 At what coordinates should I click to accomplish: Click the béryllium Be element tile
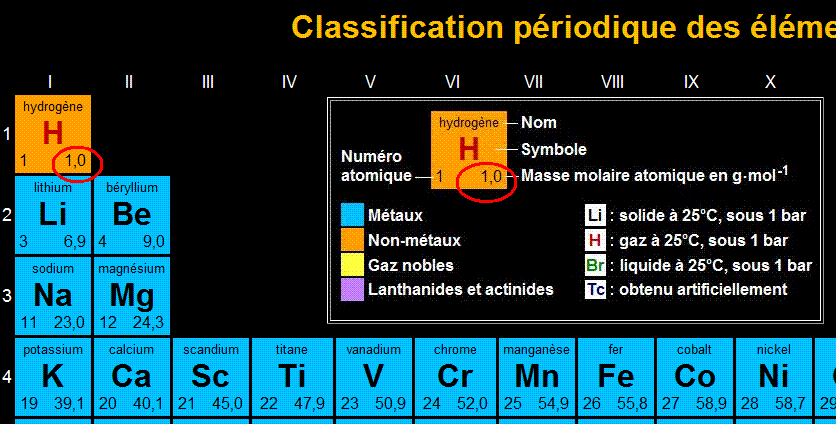point(132,214)
